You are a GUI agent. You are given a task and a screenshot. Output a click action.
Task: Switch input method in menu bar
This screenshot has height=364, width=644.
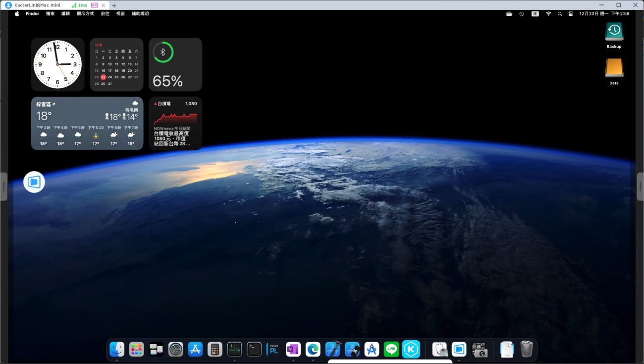tap(535, 14)
